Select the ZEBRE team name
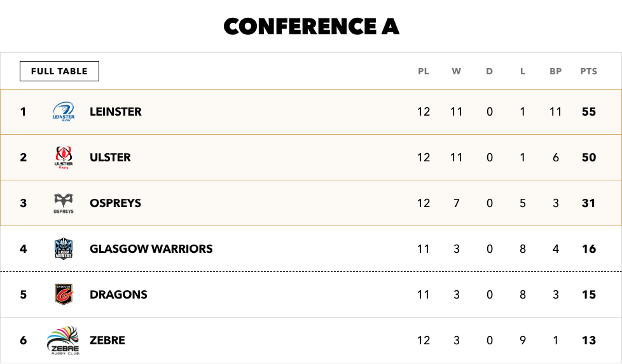The image size is (622, 364). pos(107,340)
